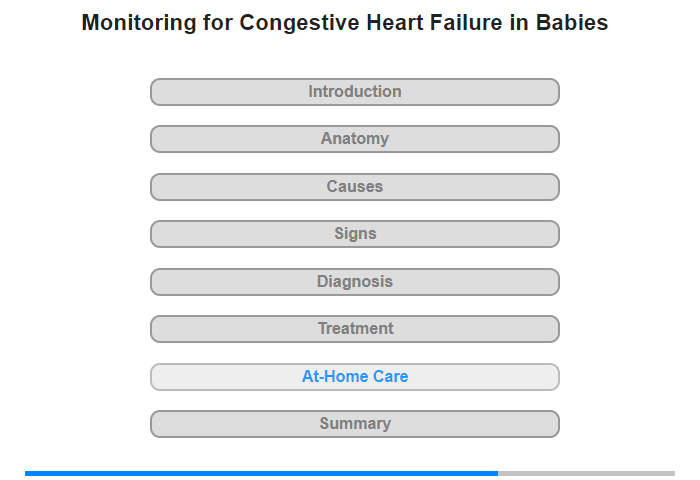700x480 pixels.
Task: Select the Signs section button
Action: point(355,234)
